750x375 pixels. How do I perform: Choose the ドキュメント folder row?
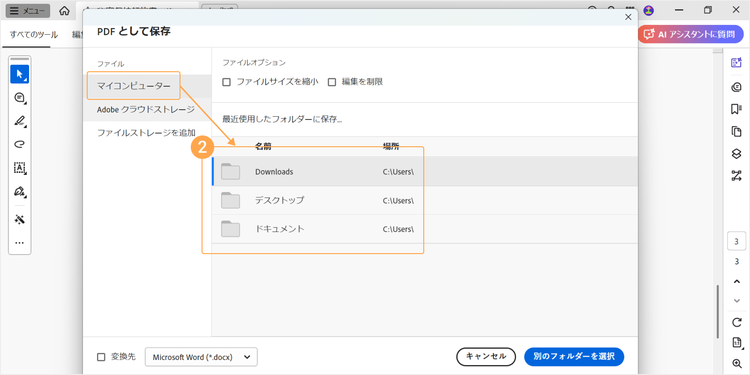pos(425,229)
